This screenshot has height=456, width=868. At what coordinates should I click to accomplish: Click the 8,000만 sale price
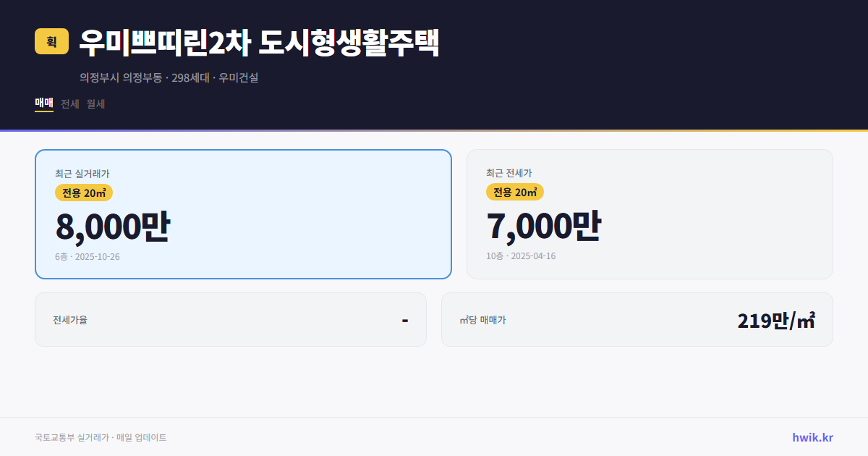click(113, 225)
